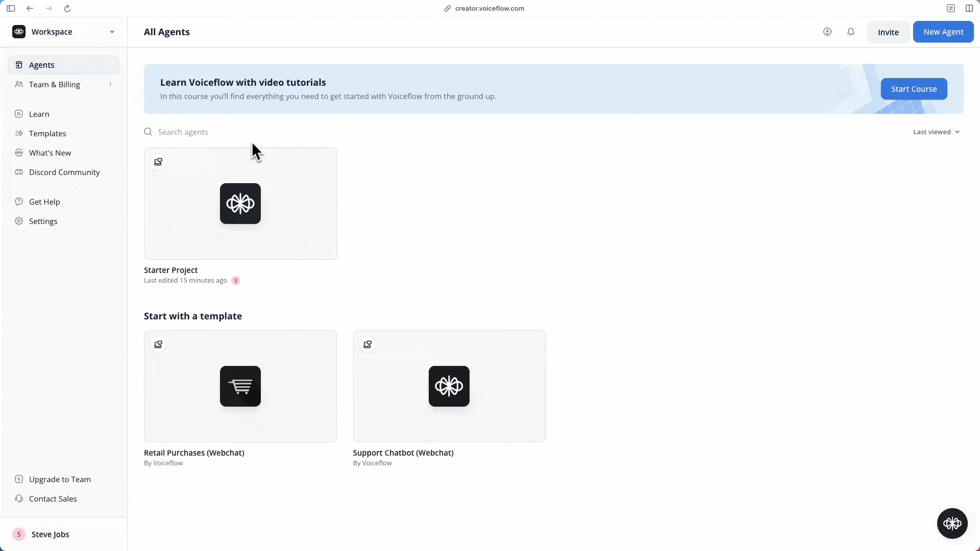This screenshot has height=551, width=980.
Task: Click the creator.voiceflow.com address bar
Action: click(x=484, y=8)
